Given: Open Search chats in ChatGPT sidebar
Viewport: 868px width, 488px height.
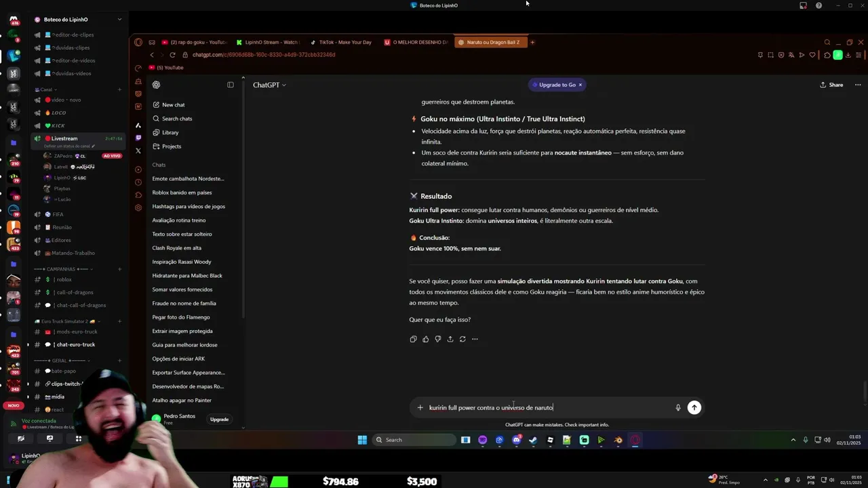Looking at the screenshot, I should click(172, 119).
